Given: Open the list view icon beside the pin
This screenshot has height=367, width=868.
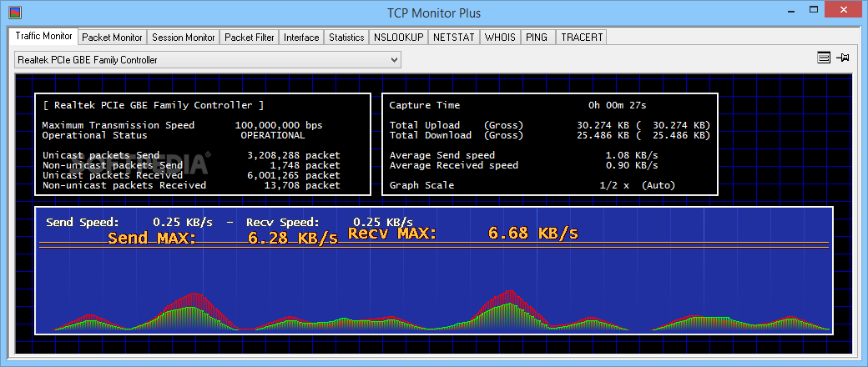Looking at the screenshot, I should pos(824,58).
